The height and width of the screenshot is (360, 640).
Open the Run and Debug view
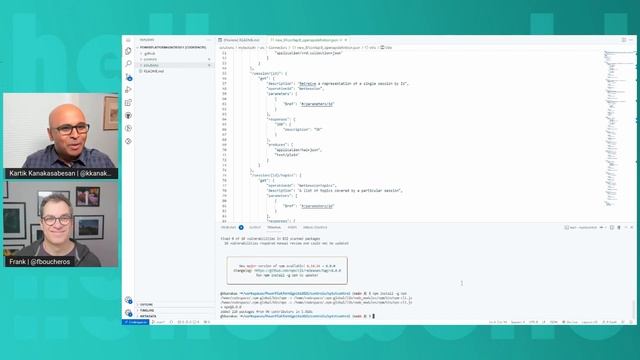[128, 90]
